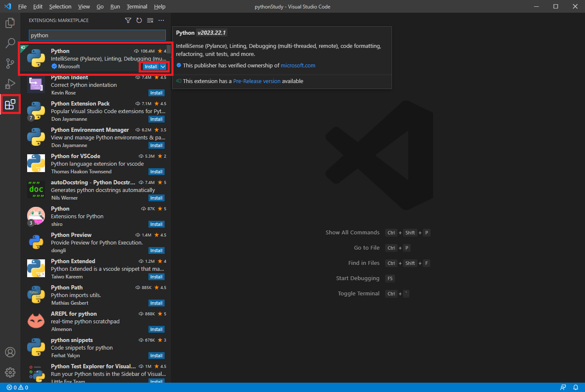Click shiro's Python extension avatar icon
This screenshot has width=585, height=392.
[x=36, y=216]
